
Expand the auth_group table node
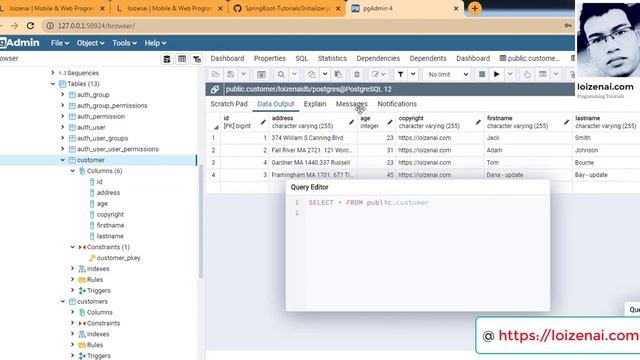62,94
